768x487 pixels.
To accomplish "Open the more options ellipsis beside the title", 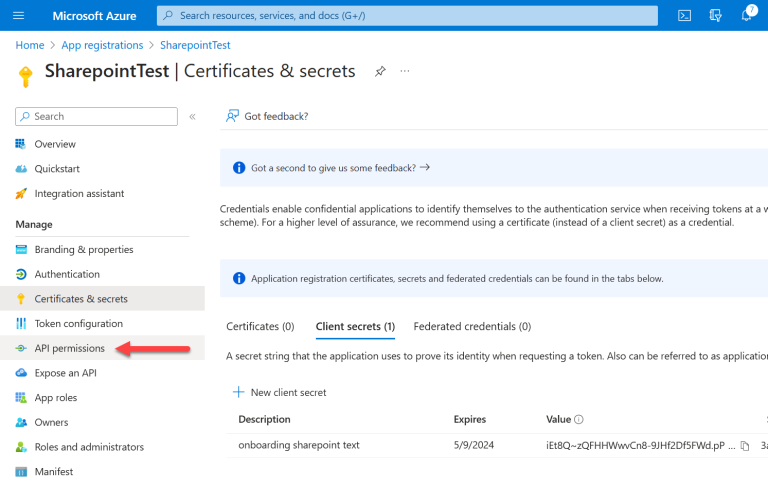I will click(405, 72).
